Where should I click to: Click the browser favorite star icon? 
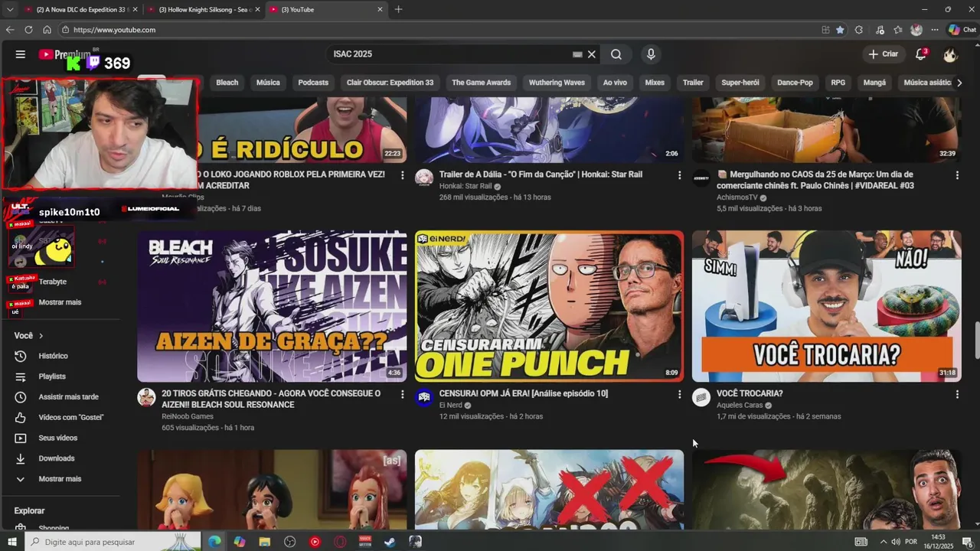(840, 30)
